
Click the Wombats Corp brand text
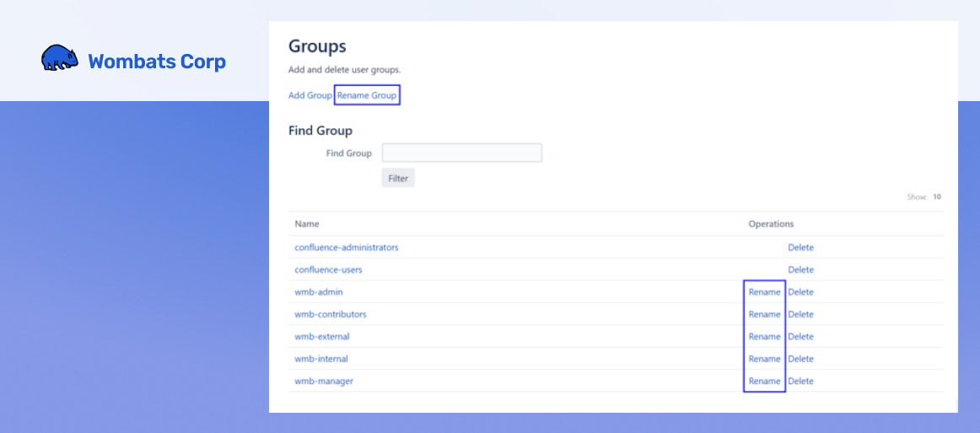(157, 61)
